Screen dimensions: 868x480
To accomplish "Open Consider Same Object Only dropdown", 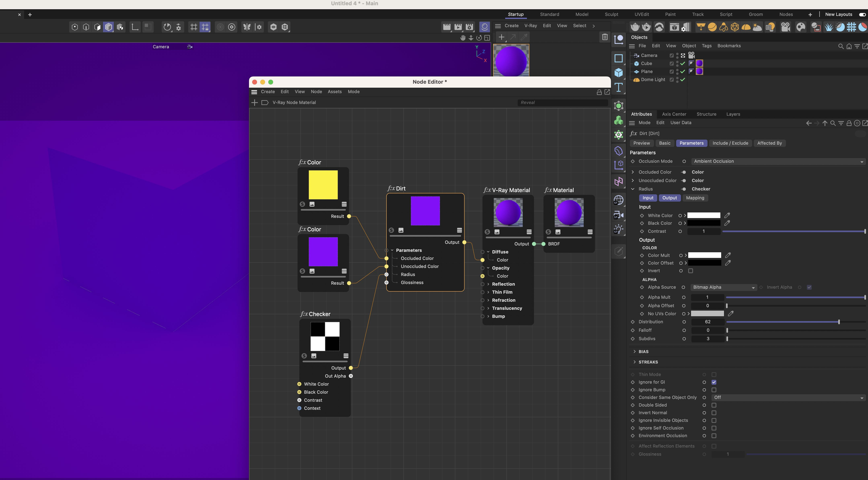I will (x=789, y=398).
